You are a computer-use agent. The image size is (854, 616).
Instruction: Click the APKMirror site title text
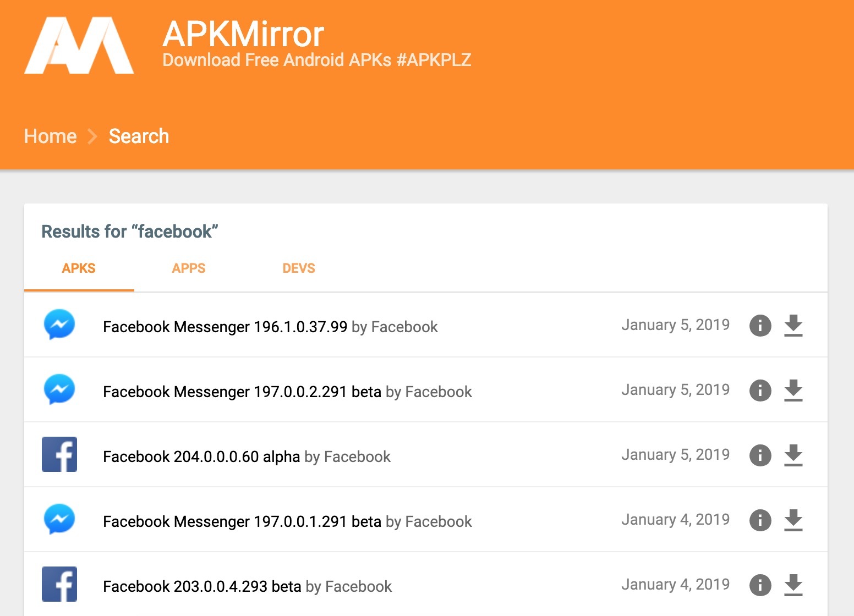pos(243,34)
